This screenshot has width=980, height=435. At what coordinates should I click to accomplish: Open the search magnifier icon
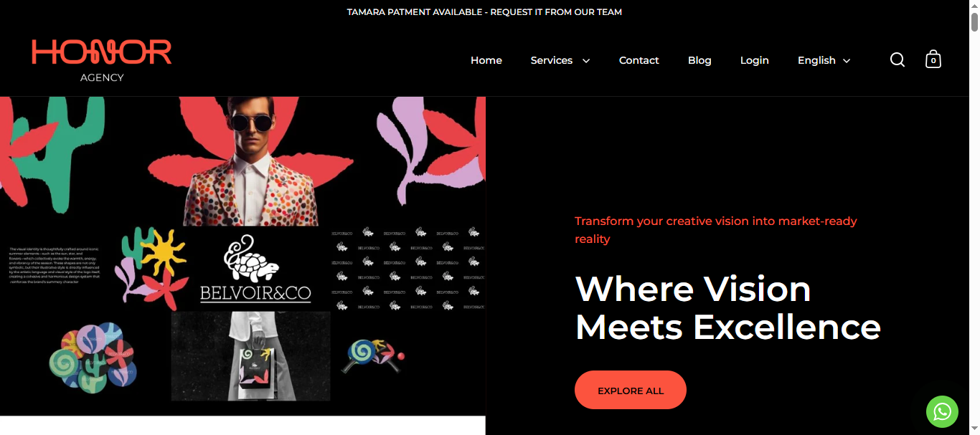897,59
